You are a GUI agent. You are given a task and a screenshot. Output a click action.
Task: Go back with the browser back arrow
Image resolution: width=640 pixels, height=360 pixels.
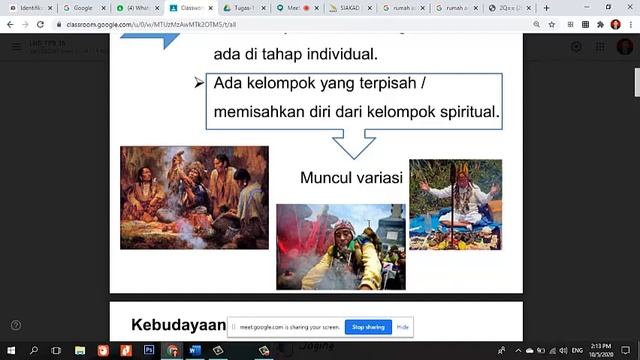(x=10, y=24)
